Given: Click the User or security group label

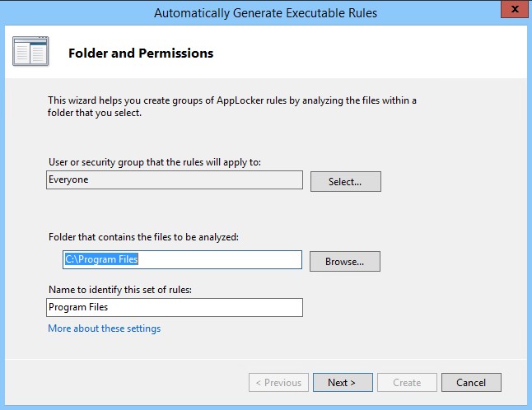Looking at the screenshot, I should coord(155,161).
